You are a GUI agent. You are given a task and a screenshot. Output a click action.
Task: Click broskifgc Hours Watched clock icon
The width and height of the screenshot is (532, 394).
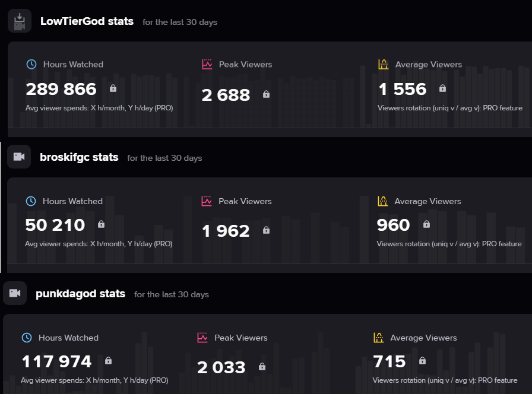[x=31, y=201]
